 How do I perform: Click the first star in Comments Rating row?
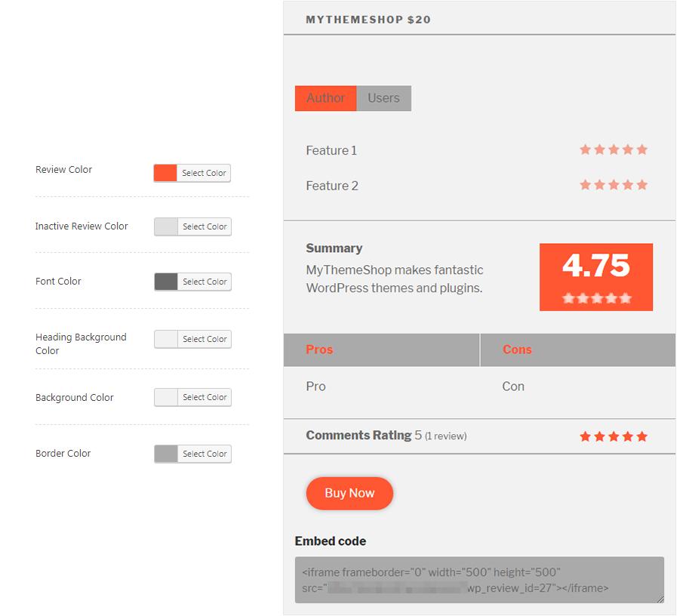coord(585,436)
